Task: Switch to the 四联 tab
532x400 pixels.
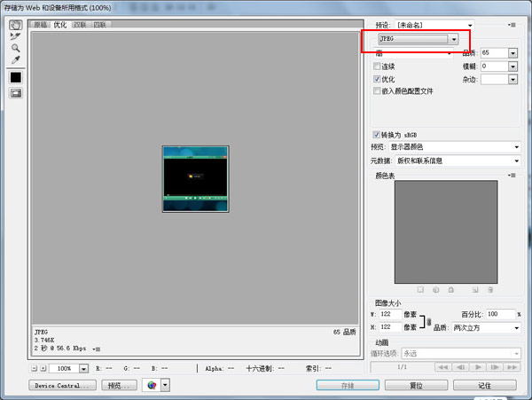Action: coord(99,25)
